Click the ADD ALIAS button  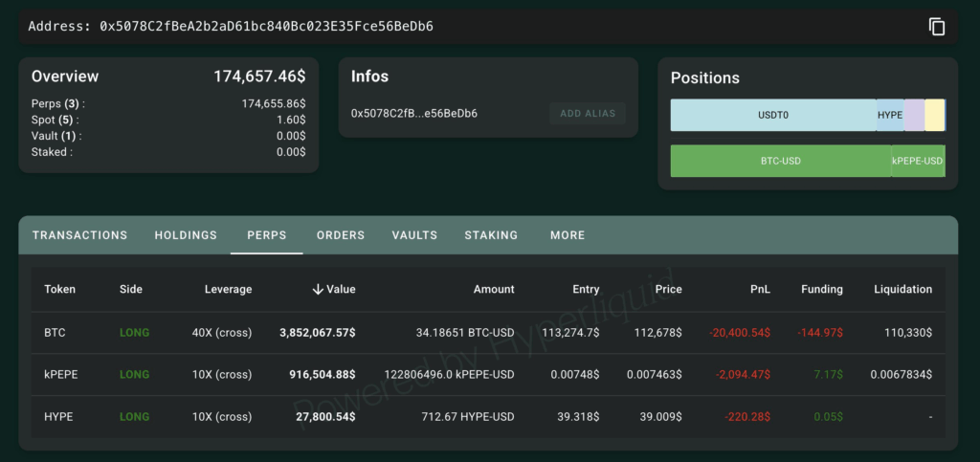tap(588, 114)
